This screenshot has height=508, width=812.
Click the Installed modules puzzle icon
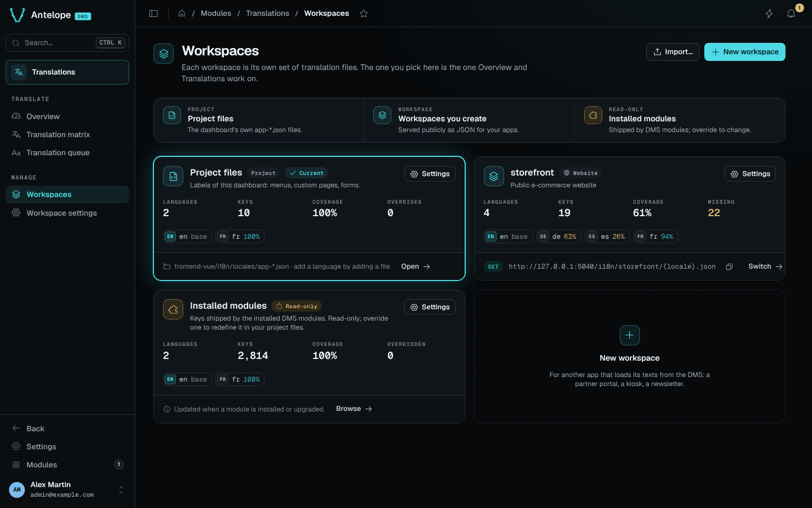coord(173,309)
